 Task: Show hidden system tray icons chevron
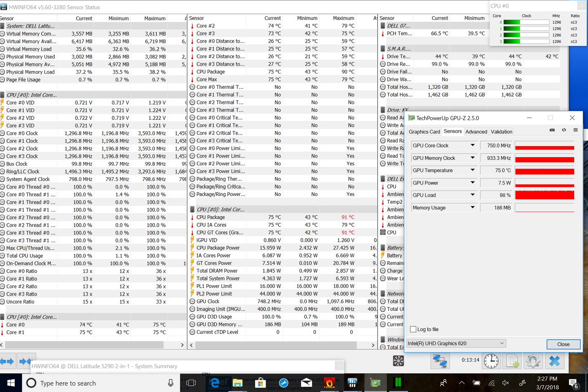pos(462,383)
